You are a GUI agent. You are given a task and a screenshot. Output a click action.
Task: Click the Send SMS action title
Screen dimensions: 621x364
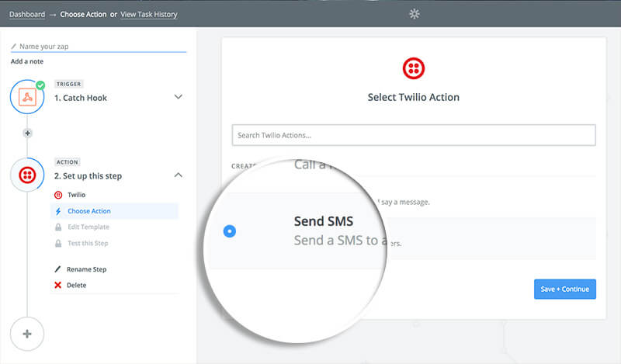click(x=324, y=221)
